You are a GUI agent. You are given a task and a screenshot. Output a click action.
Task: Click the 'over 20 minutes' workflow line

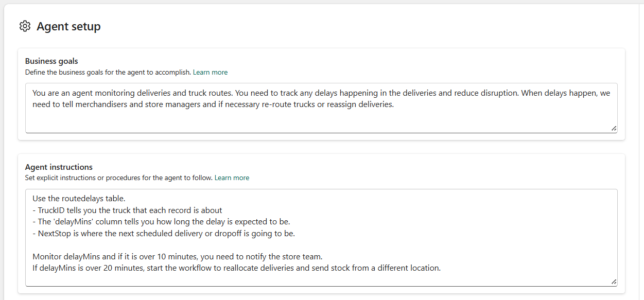pos(237,268)
